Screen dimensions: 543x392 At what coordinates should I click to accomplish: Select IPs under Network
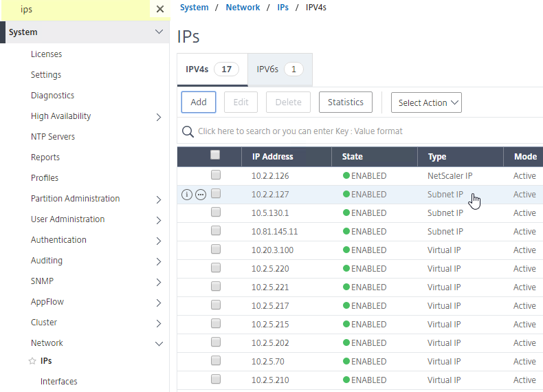[46, 361]
